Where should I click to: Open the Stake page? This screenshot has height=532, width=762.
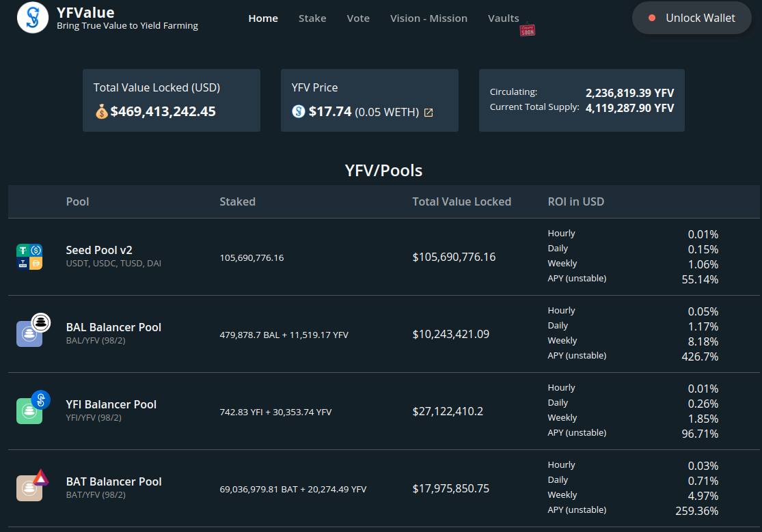point(312,18)
